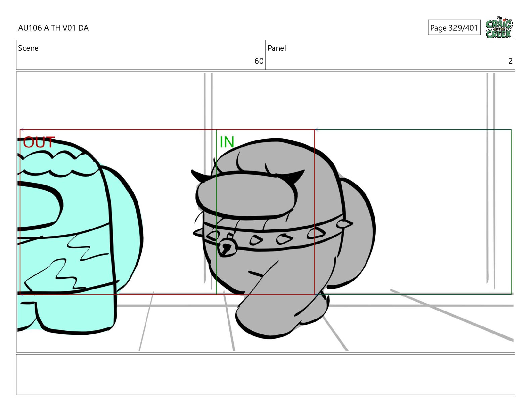Select the panel number '2'
Viewport: 532px width, 411px height.
click(511, 61)
